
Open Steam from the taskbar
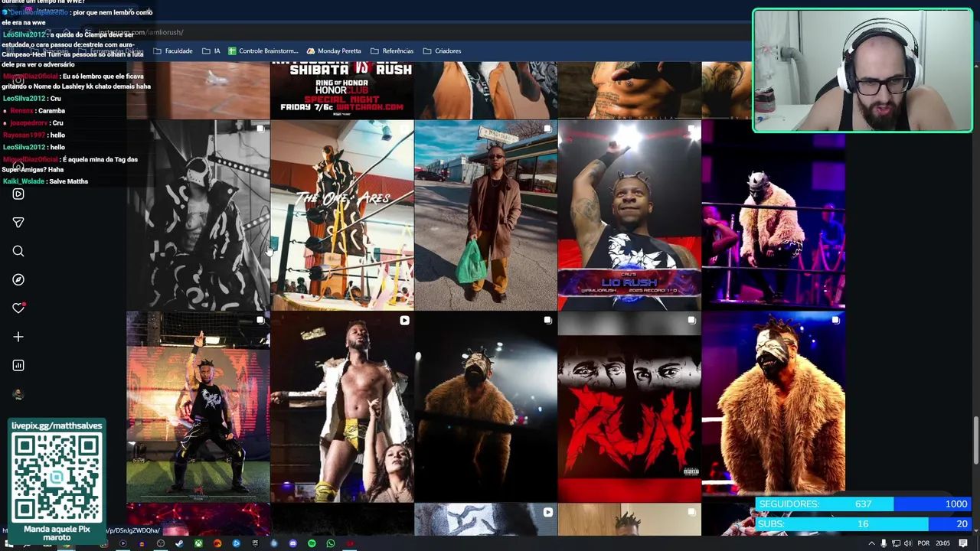click(x=179, y=543)
